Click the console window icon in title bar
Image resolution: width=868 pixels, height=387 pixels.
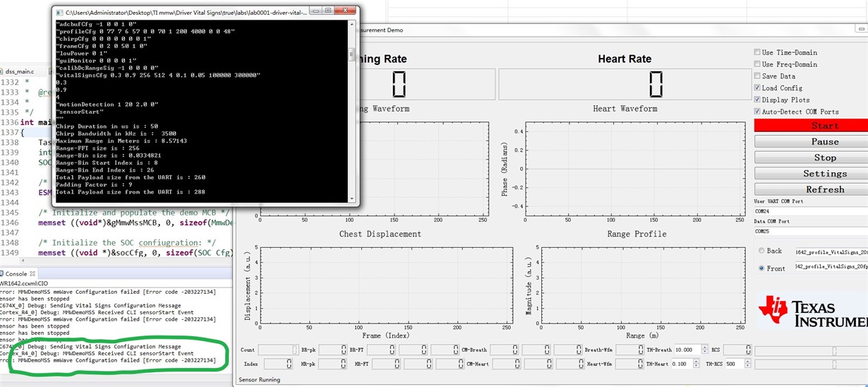pos(59,13)
